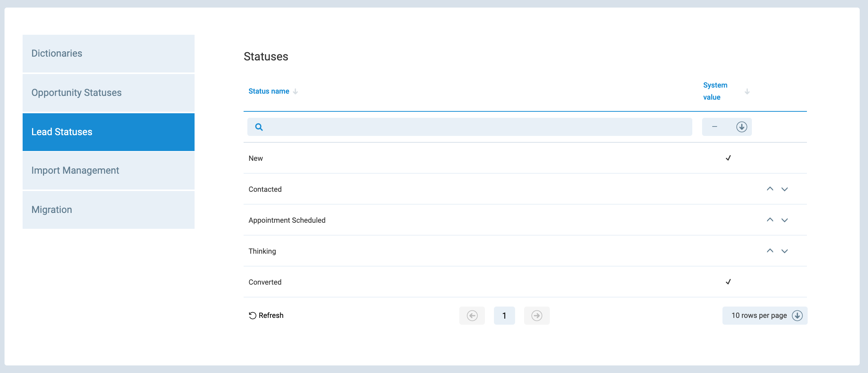868x373 pixels.
Task: Open the Dictionaries section
Action: pos(109,54)
